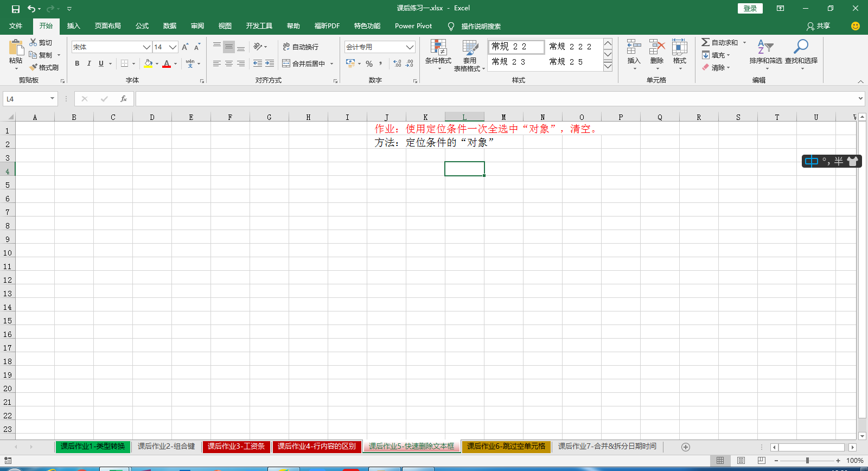The width and height of the screenshot is (868, 471).
Task: Open the font size dropdown showing 14
Action: tap(173, 47)
